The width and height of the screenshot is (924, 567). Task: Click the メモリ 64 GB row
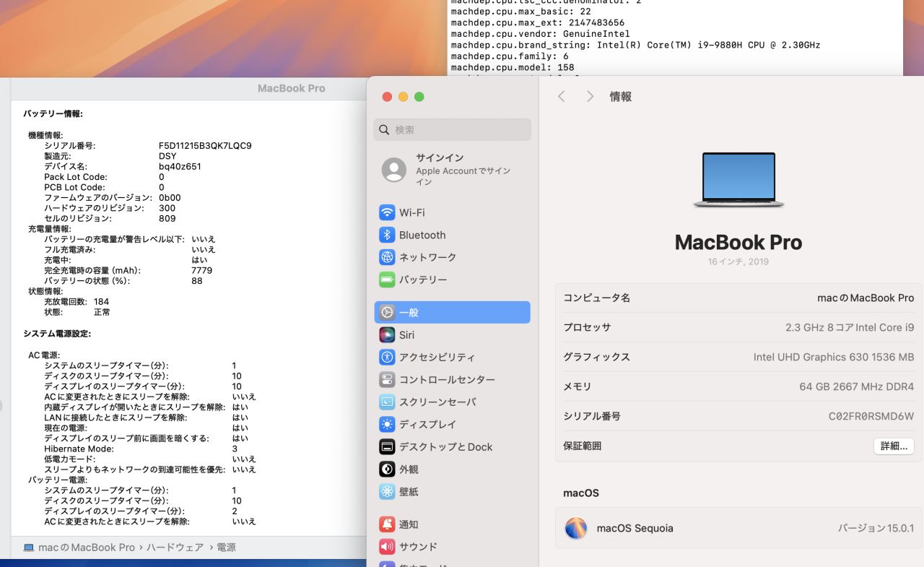tap(738, 386)
